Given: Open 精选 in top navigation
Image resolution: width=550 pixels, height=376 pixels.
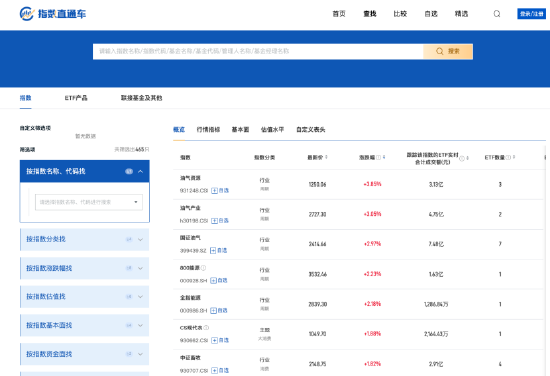Looking at the screenshot, I should [461, 14].
